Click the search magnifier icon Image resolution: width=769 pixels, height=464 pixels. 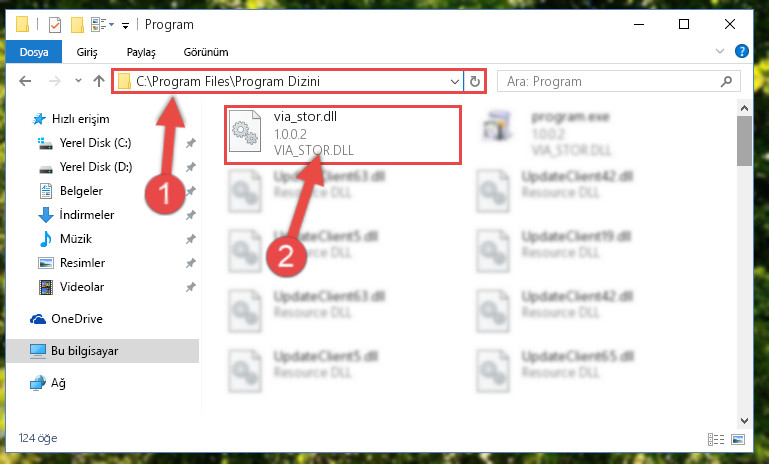click(726, 81)
